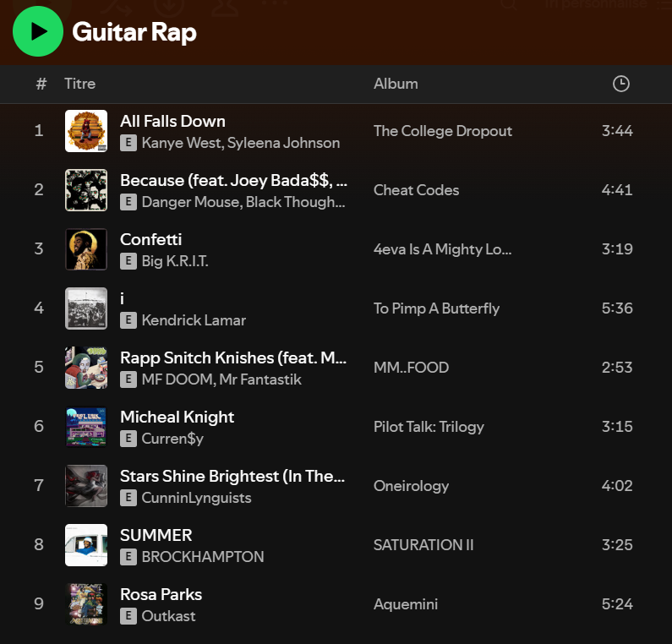Click the Guitar Rap playlist heading

134,33
